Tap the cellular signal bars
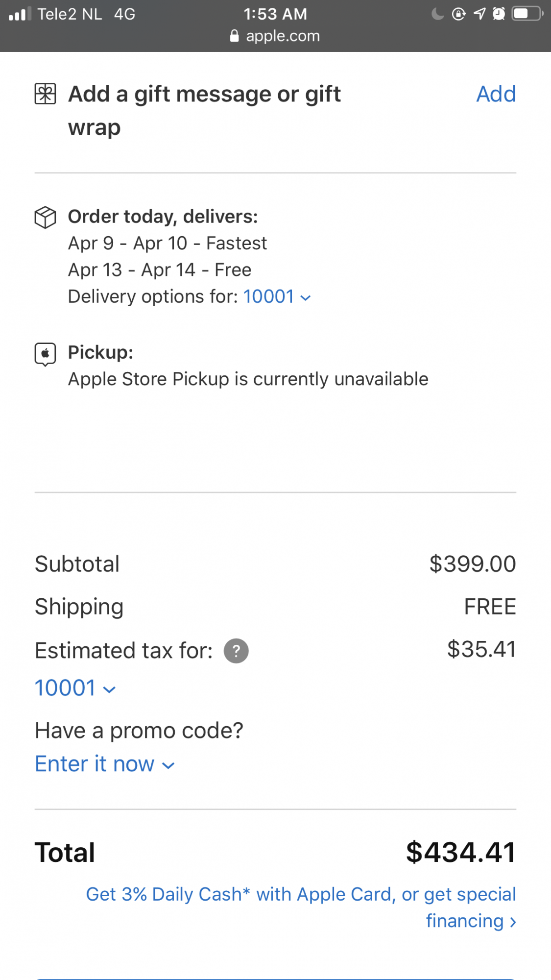551x980 pixels. coord(20,14)
